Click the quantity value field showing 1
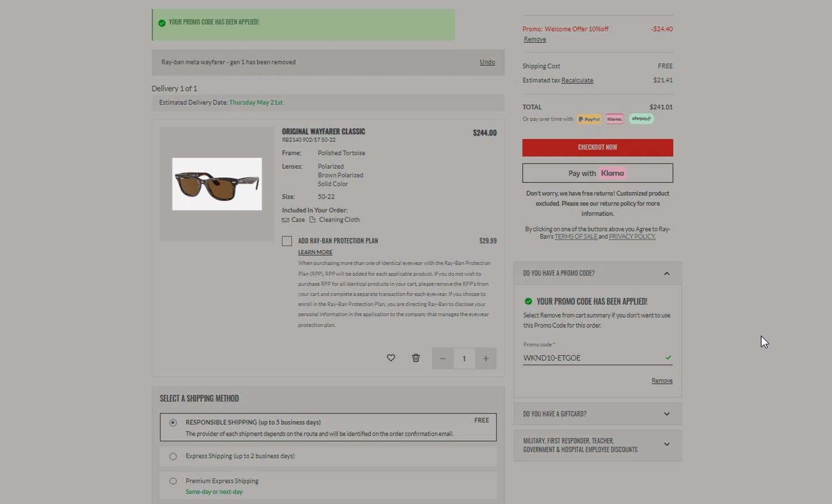 464,359
